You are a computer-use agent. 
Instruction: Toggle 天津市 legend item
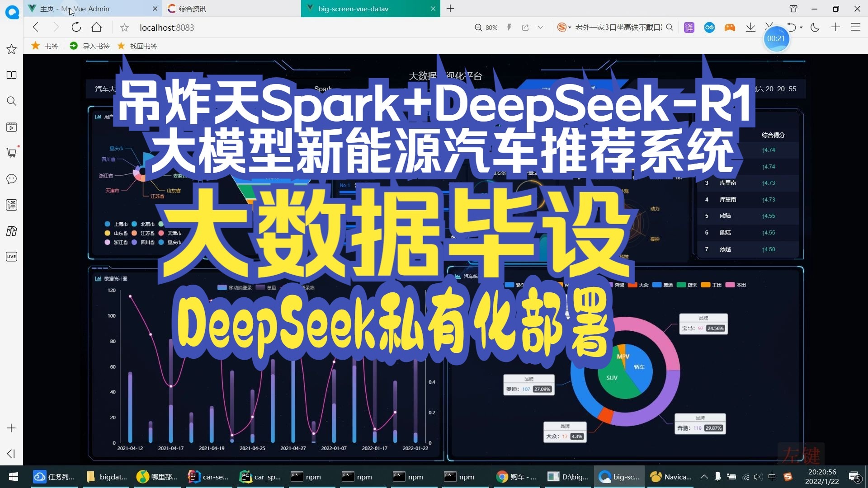tap(170, 233)
